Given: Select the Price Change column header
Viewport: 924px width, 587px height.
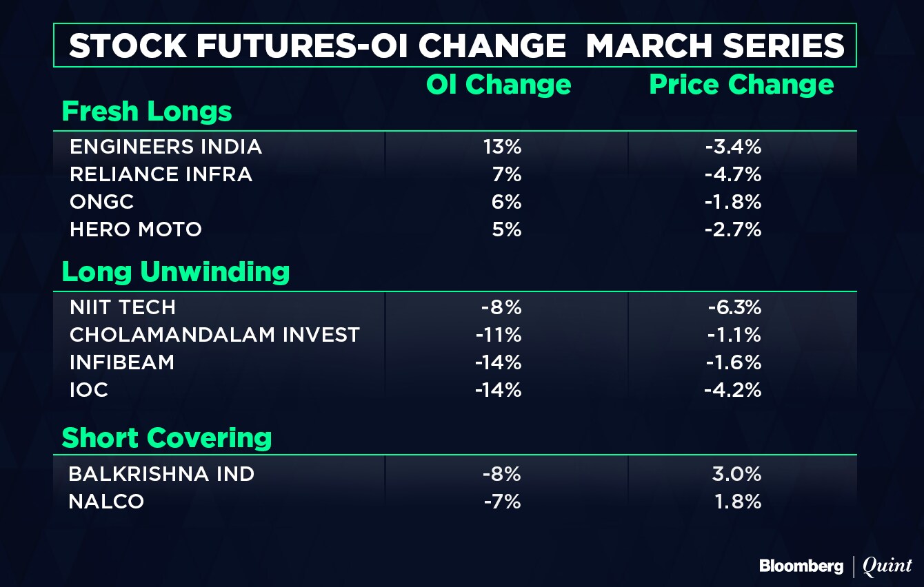Looking at the screenshot, I should [x=741, y=85].
